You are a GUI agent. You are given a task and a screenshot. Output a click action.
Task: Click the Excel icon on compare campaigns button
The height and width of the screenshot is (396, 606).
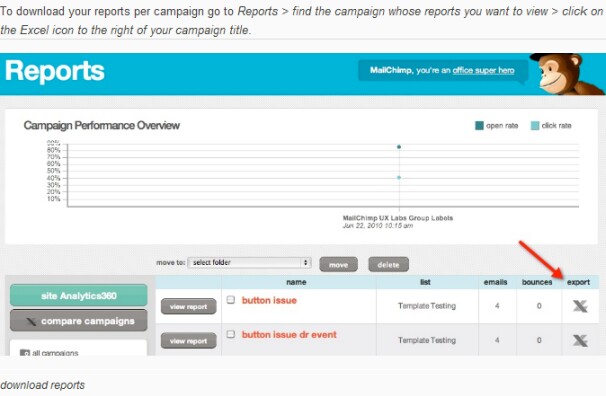click(x=31, y=321)
